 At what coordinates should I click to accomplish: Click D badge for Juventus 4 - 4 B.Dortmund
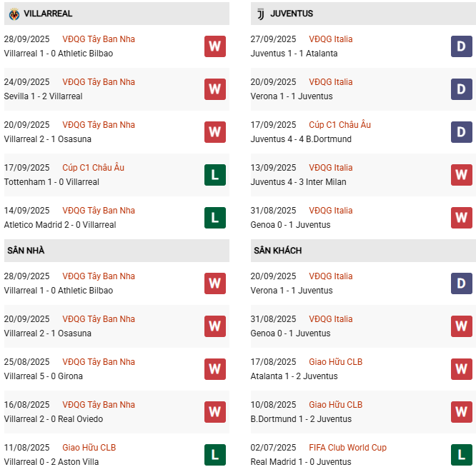point(462,132)
